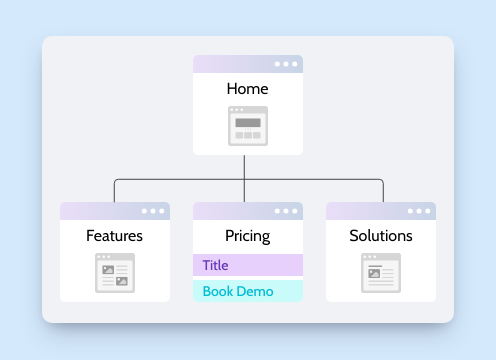The image size is (496, 360).
Task: Click the Home page wireframe thumbnail
Action: tap(248, 126)
